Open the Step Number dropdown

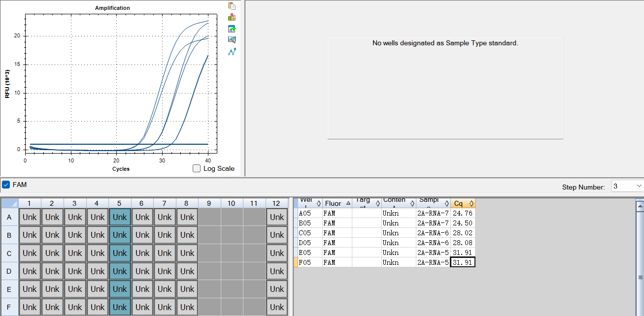(x=627, y=186)
